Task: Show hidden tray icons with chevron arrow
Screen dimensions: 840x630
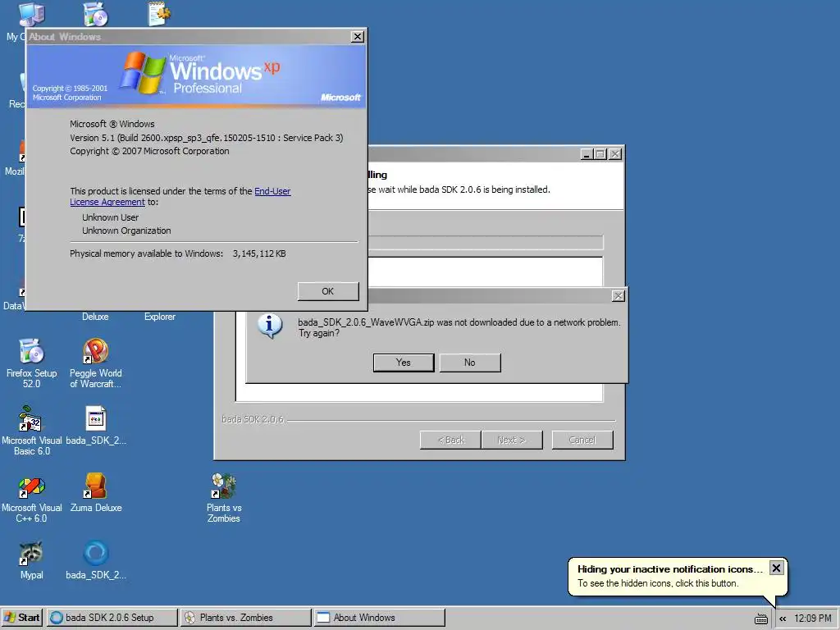Action: [x=783, y=619]
